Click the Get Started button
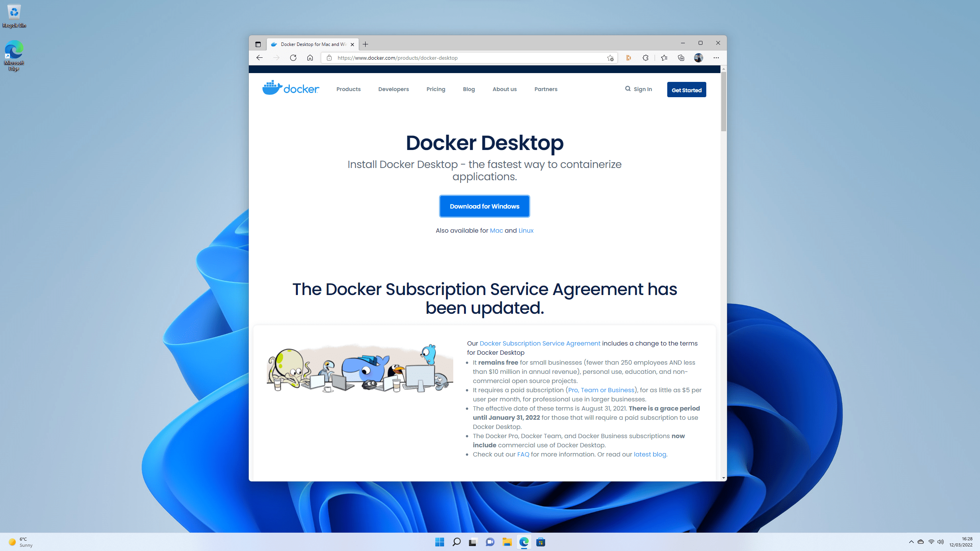The width and height of the screenshot is (980, 551). point(686,90)
